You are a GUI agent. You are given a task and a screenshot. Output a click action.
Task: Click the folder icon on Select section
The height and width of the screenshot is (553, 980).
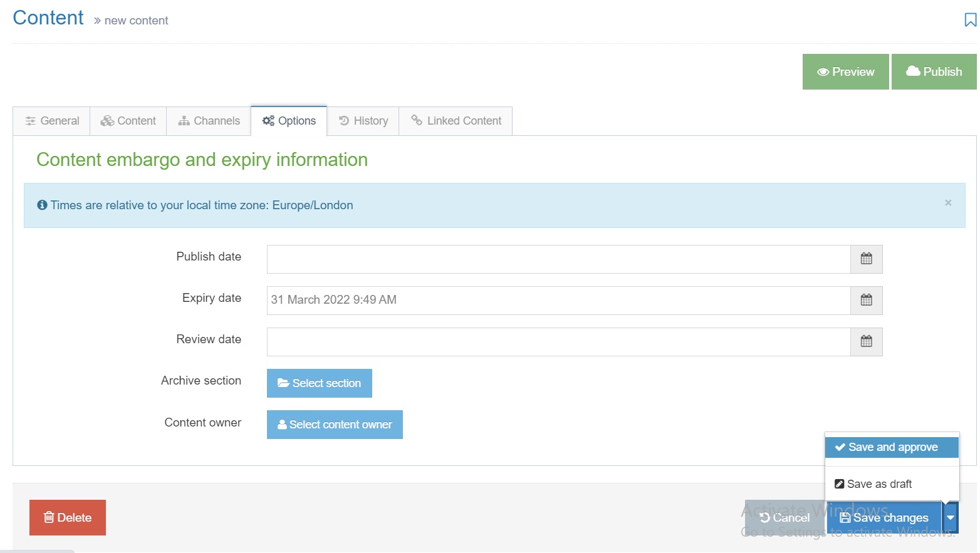(x=283, y=383)
